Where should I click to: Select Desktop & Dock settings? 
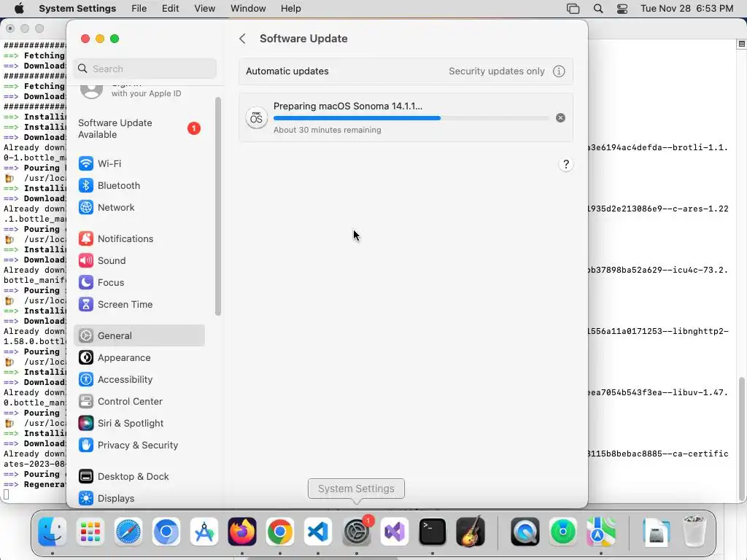(139, 476)
